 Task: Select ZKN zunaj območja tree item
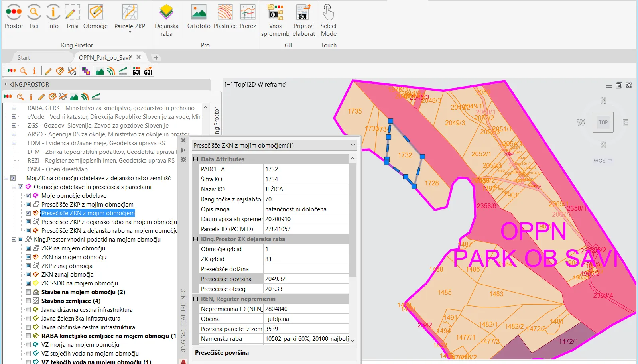coord(67,275)
